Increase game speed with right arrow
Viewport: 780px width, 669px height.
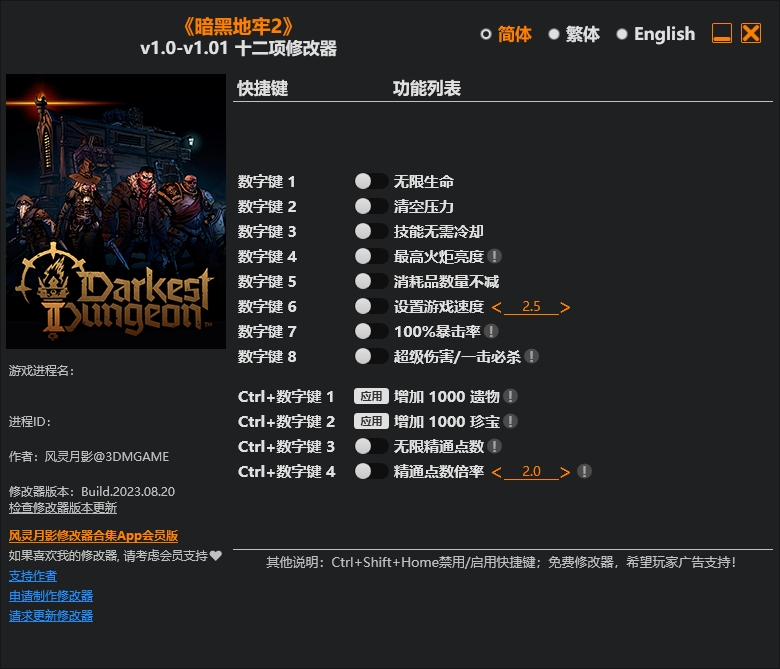[x=565, y=307]
